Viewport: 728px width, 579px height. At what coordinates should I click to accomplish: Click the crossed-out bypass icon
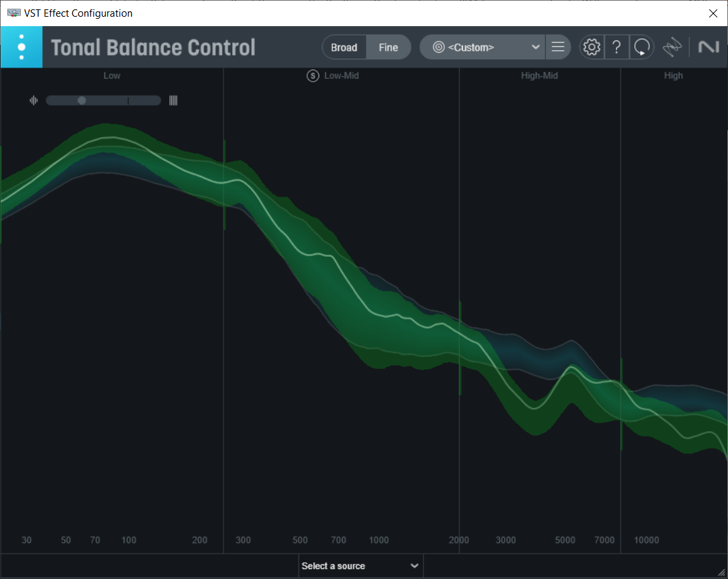[x=672, y=47]
